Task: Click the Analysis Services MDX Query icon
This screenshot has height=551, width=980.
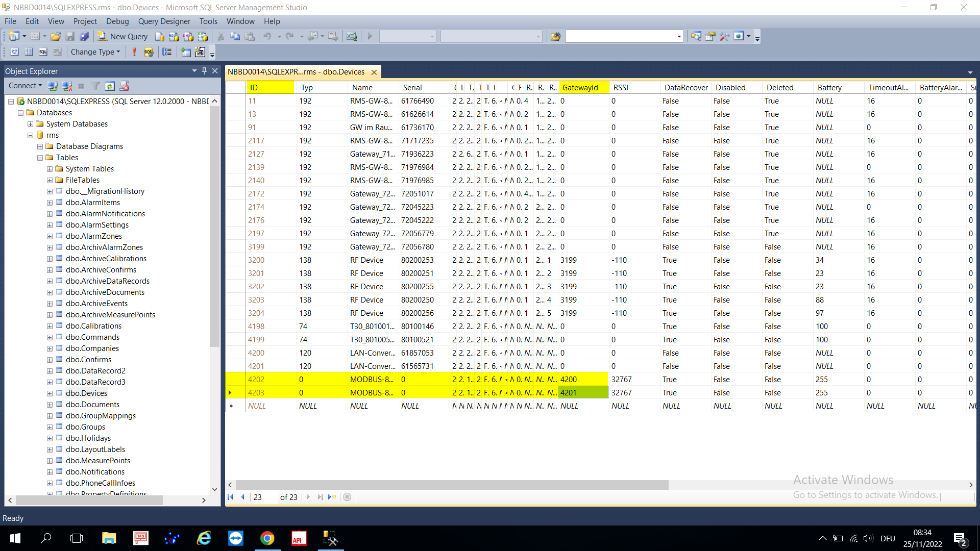Action: pos(174,36)
